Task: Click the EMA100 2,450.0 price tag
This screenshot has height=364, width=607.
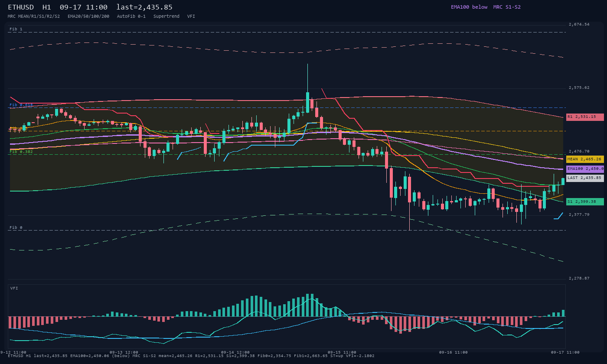Action: [x=585, y=169]
